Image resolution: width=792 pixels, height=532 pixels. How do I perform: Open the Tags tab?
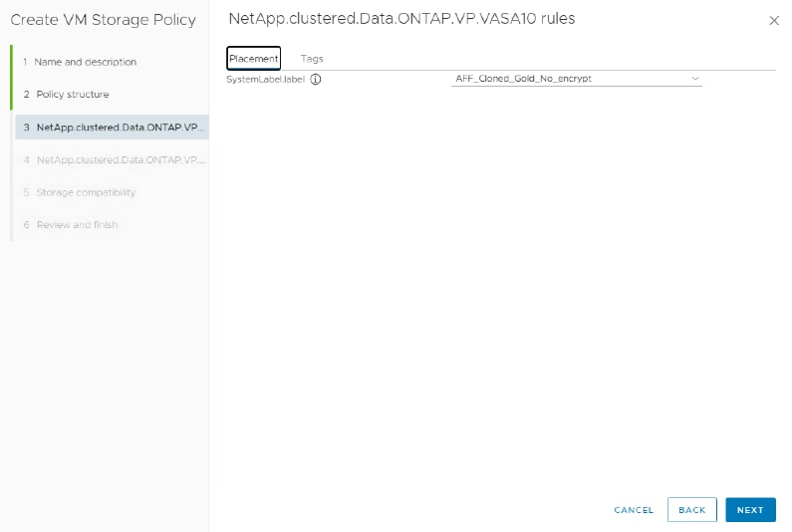tap(312, 59)
